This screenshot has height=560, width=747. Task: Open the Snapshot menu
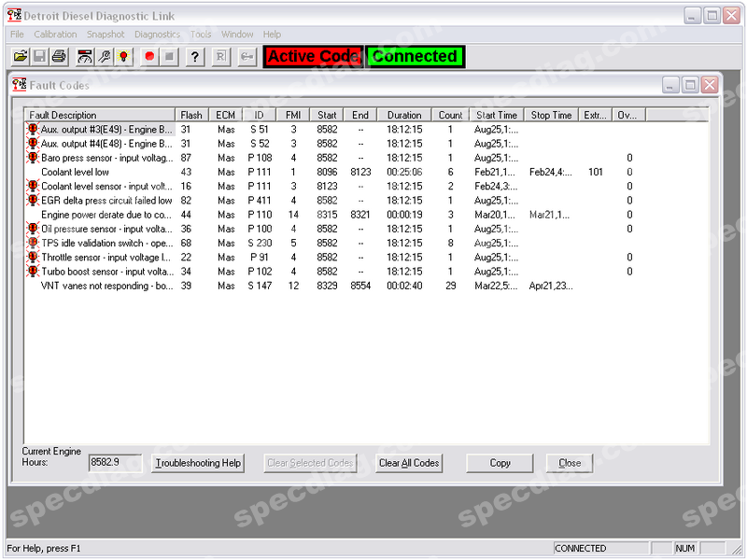[x=106, y=35]
